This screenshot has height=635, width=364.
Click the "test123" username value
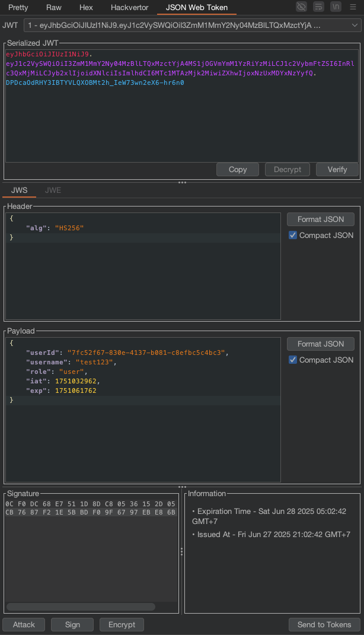coord(94,362)
